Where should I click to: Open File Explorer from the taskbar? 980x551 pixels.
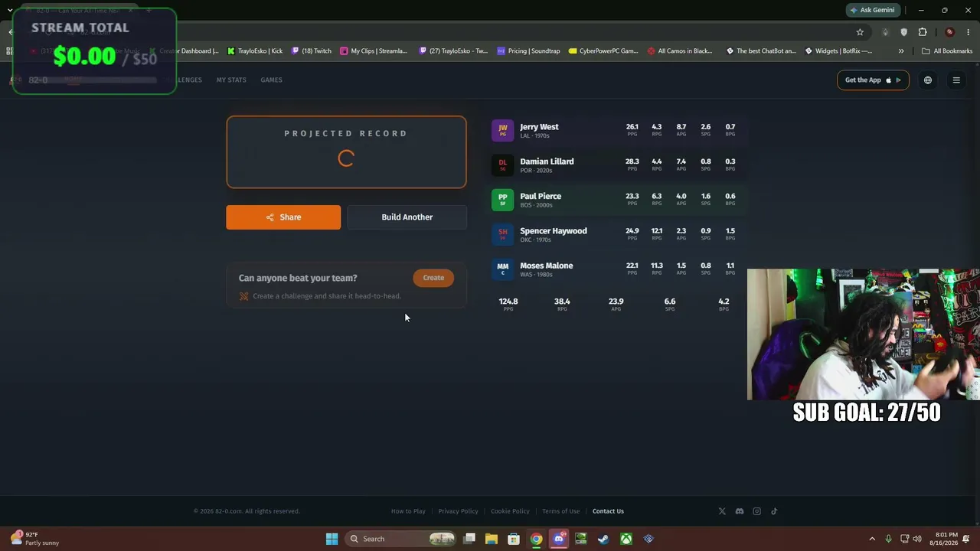point(492,539)
